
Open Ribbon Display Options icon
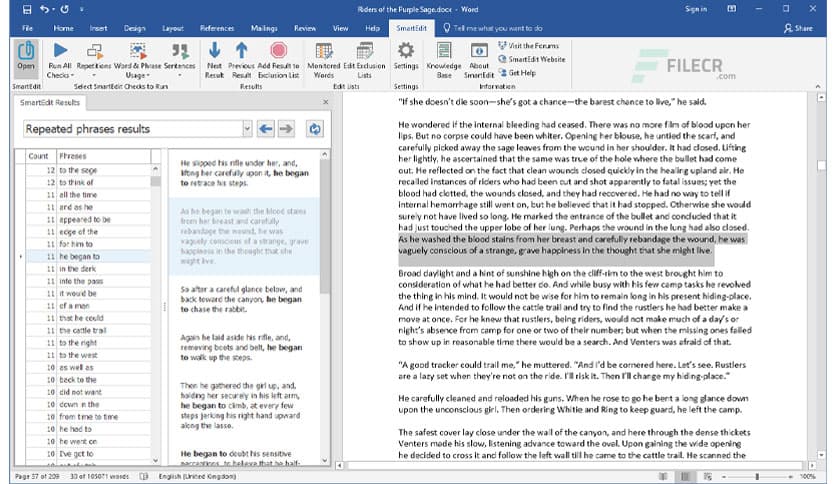[x=732, y=9]
